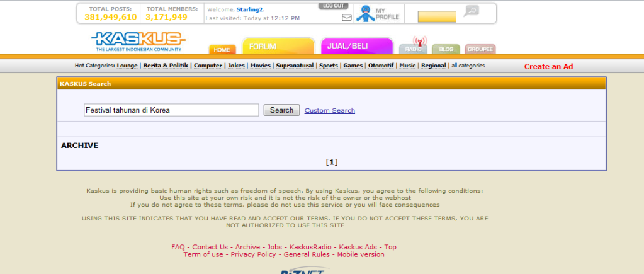Open the General Rules link

307,254
